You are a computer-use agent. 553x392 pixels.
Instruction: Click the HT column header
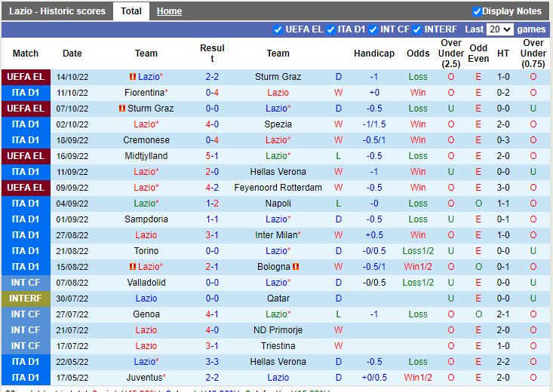tap(503, 54)
